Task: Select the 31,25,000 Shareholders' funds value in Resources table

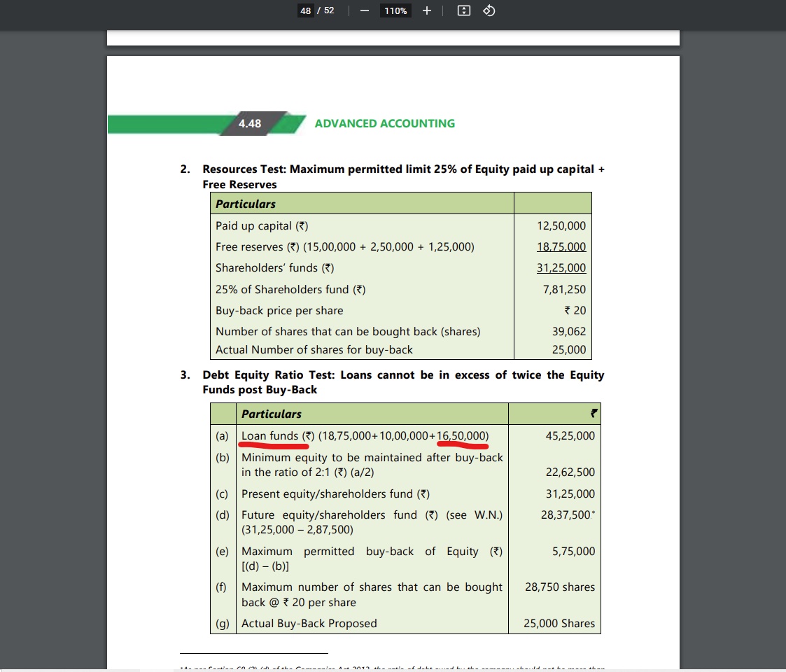Action: (x=561, y=268)
